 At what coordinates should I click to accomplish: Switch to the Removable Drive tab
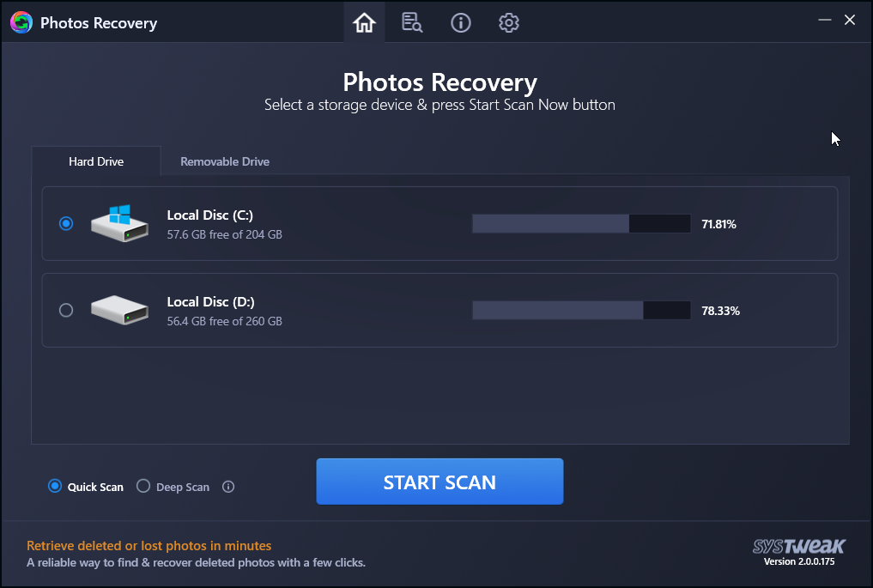tap(225, 161)
